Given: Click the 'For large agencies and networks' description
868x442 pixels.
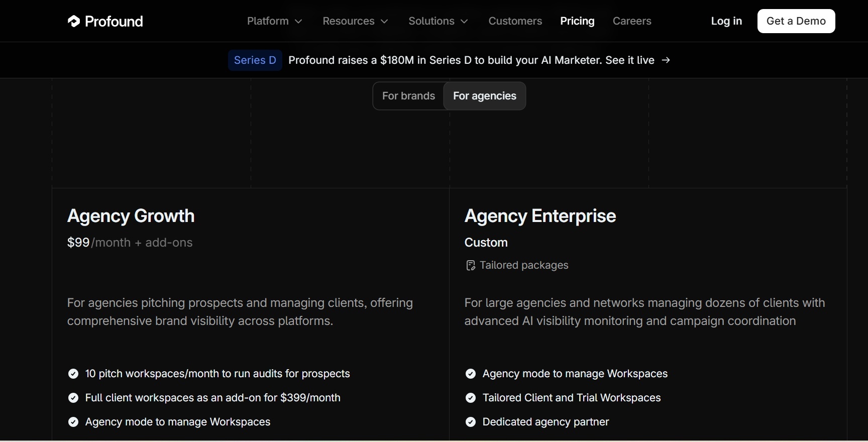Looking at the screenshot, I should 645,312.
